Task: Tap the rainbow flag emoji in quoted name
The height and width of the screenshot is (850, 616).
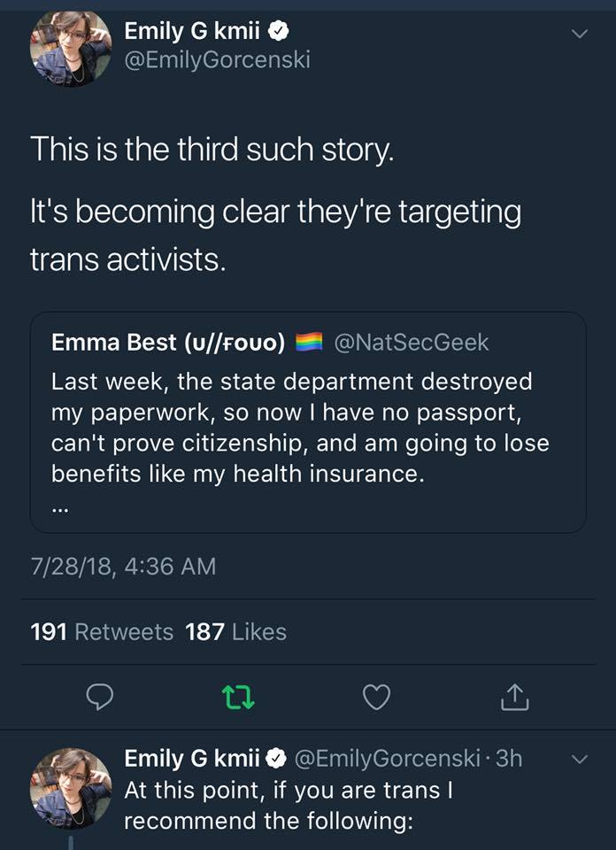Action: [x=308, y=343]
